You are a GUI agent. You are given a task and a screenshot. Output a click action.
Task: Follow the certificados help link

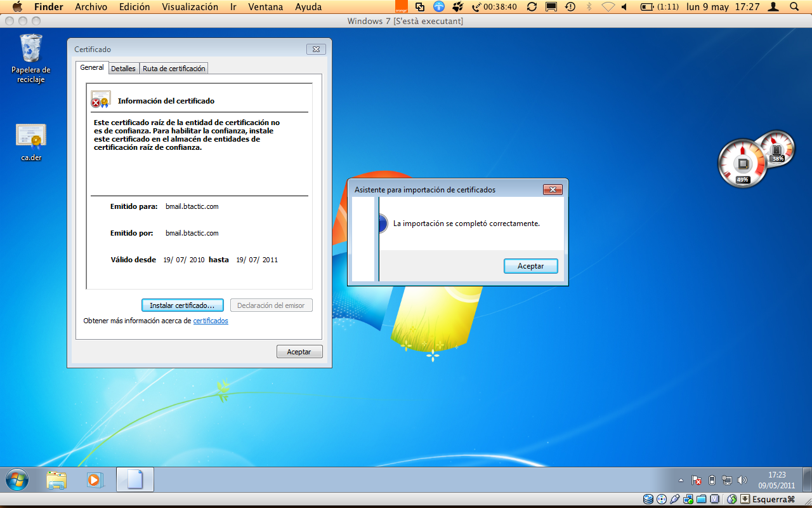tap(211, 321)
